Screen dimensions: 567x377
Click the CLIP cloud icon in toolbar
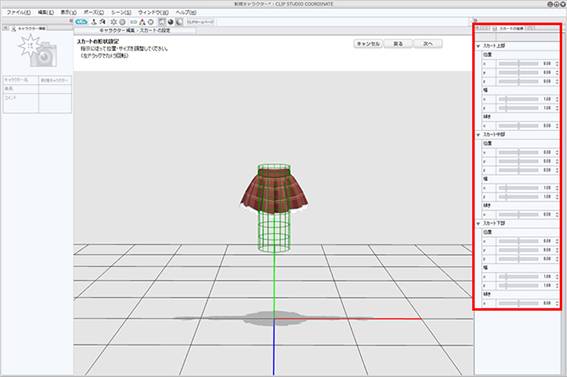(x=81, y=22)
